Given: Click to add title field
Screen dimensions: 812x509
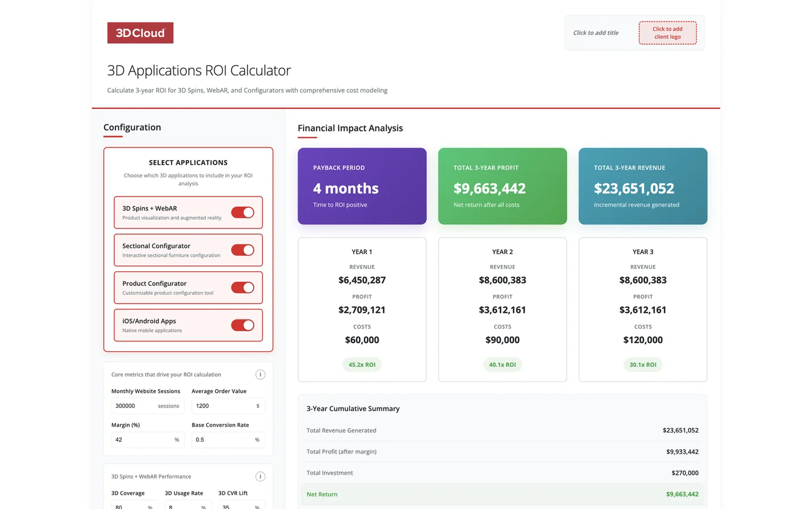Looking at the screenshot, I should click(596, 33).
